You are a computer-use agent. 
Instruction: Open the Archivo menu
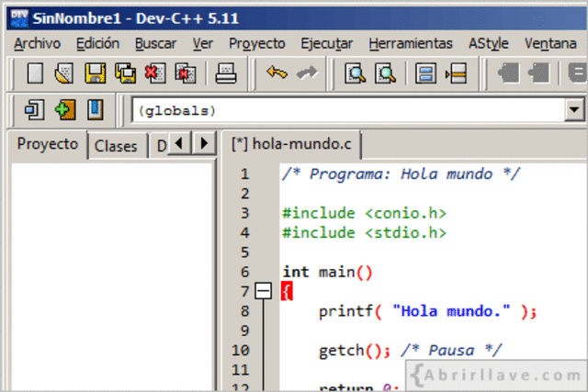(37, 44)
